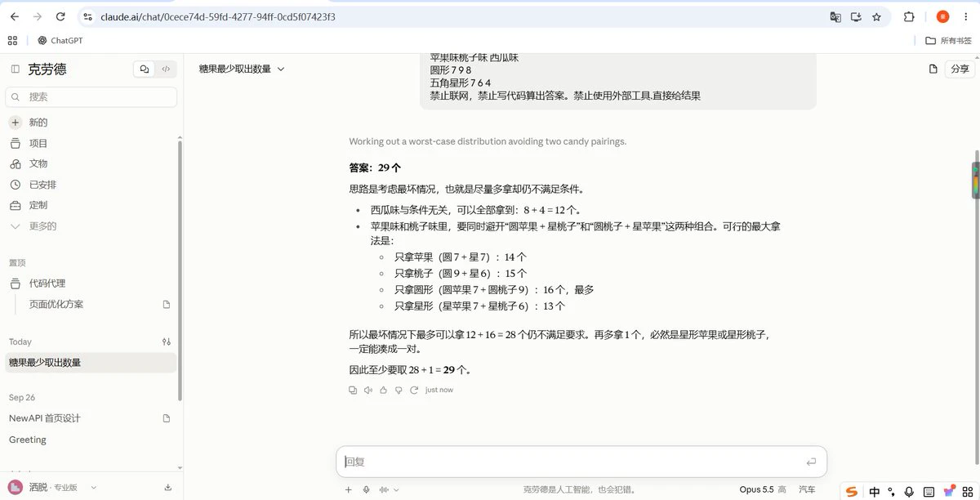
Task: Retry the response with the refresh icon
Action: [x=414, y=390]
